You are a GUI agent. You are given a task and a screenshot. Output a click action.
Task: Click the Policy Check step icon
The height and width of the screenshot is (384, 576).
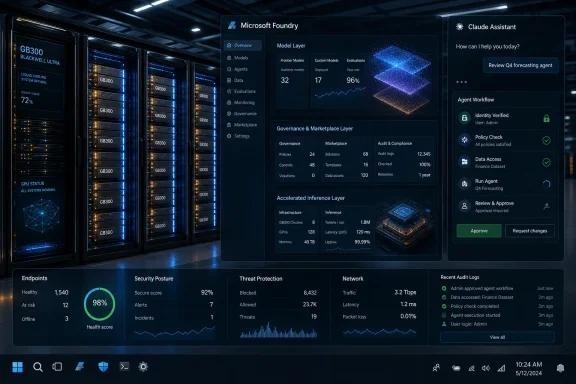click(x=464, y=140)
